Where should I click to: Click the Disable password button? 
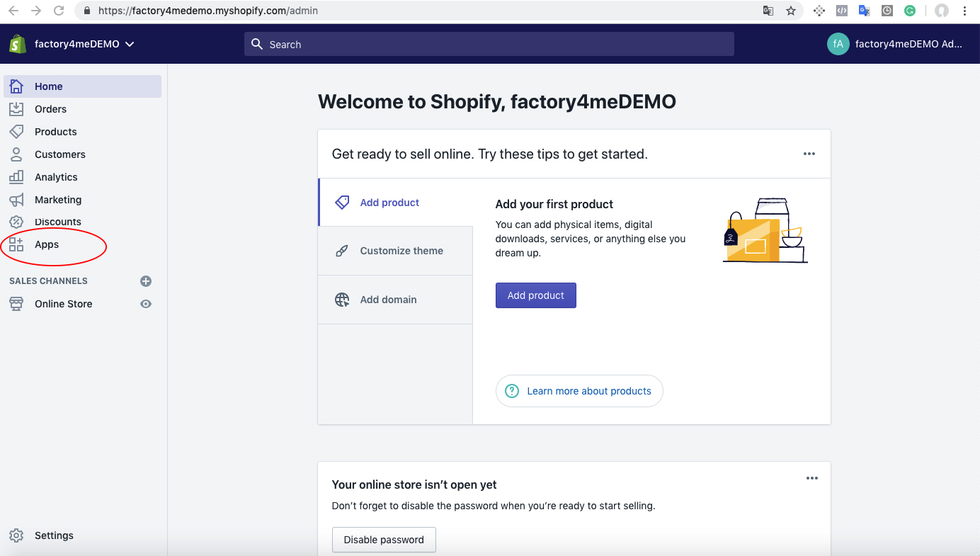tap(384, 540)
